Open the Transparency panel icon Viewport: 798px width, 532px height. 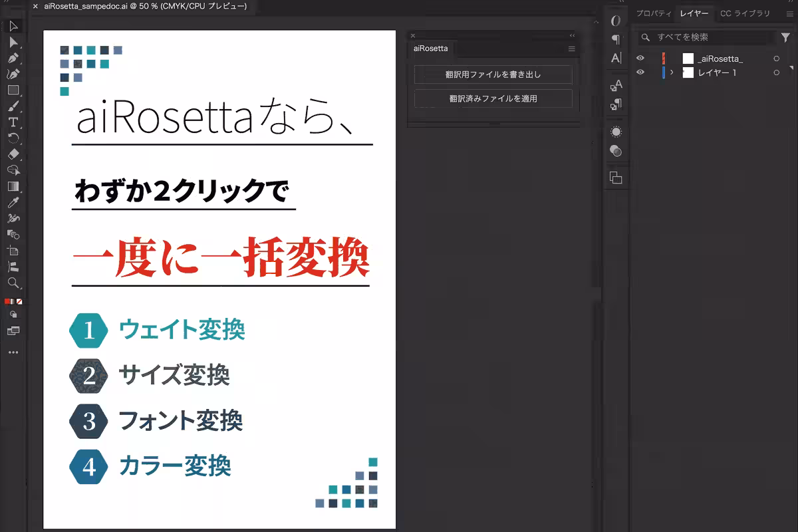[616, 151]
